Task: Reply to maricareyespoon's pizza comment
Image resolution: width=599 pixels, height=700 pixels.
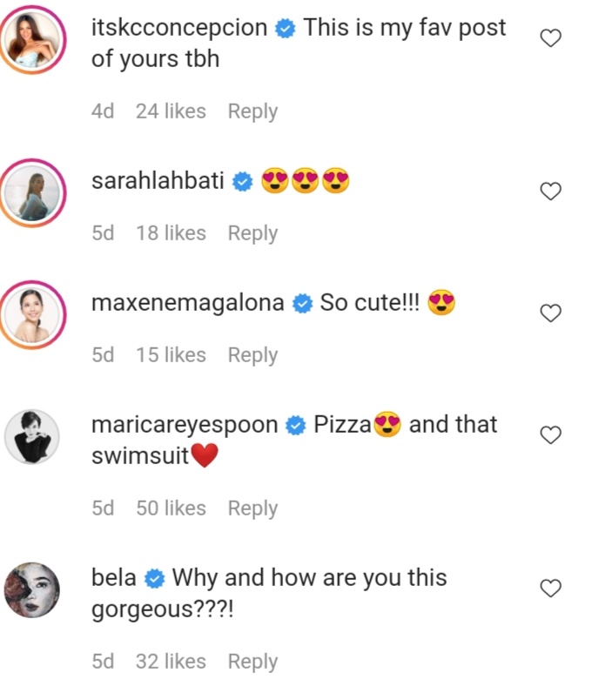Action: [252, 508]
